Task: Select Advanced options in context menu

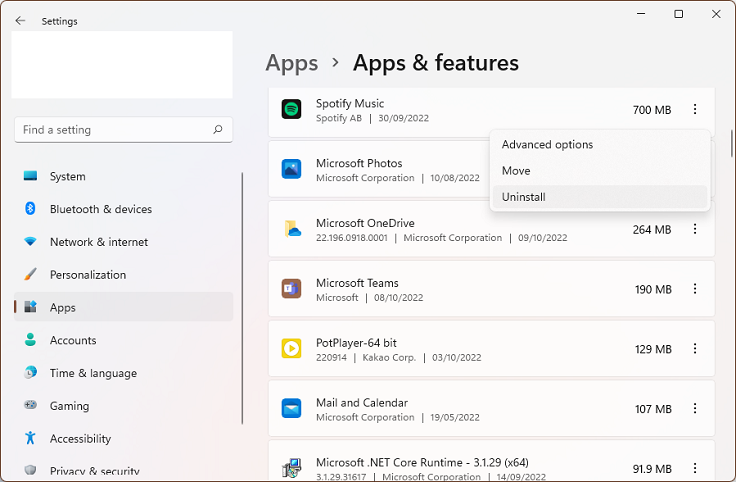Action: [600, 145]
